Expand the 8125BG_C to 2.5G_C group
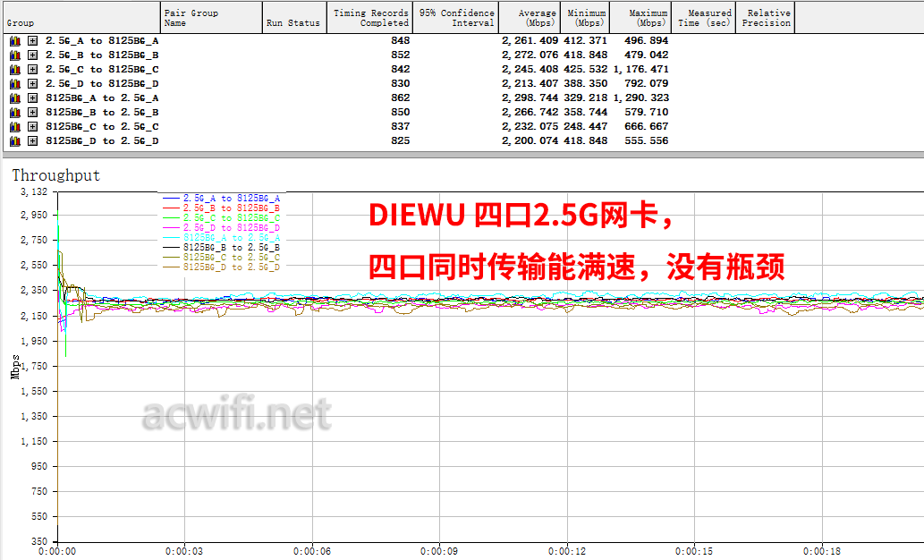Viewport: 924px width, 560px height. tap(33, 127)
